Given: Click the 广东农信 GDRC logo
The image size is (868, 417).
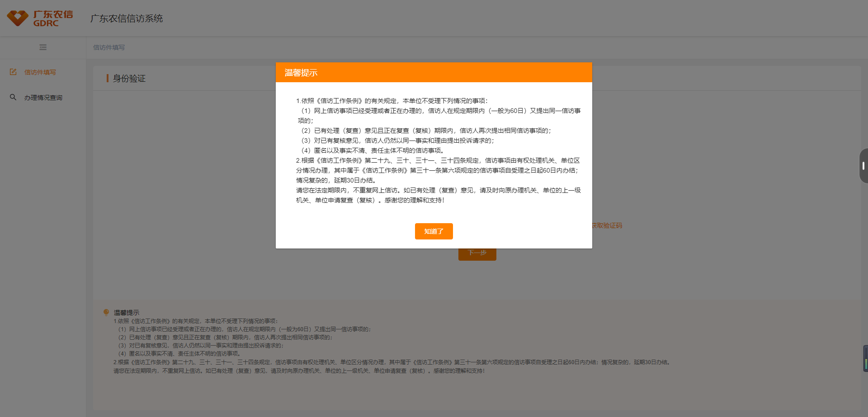Looking at the screenshot, I should click(40, 18).
